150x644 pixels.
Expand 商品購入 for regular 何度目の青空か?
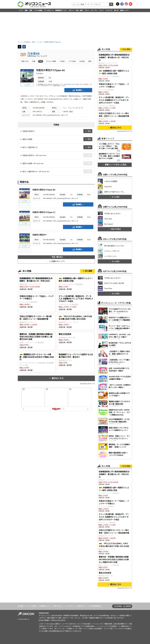point(78,249)
